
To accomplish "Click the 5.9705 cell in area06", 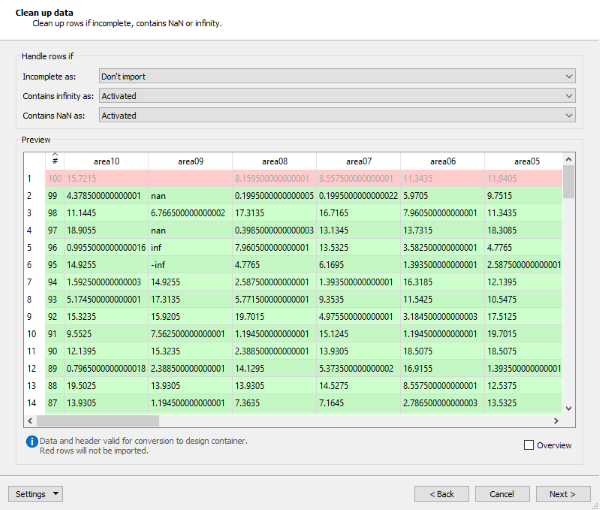I will point(443,196).
